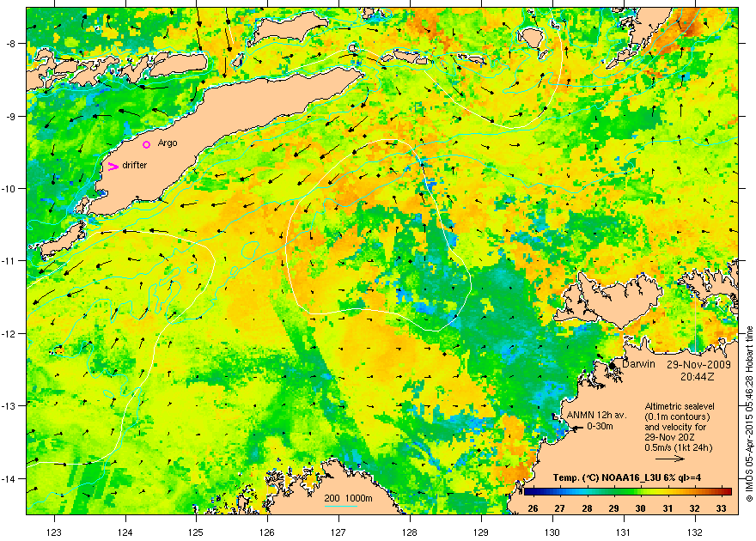This screenshot has height=541, width=756.
Task: Click the magenta Argo float circle marker
Action: 147,144
